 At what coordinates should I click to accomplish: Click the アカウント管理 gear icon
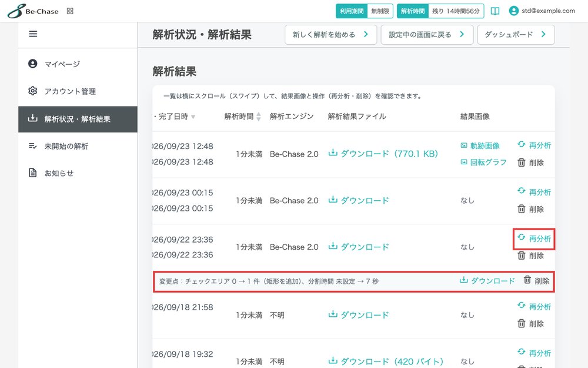click(x=32, y=91)
